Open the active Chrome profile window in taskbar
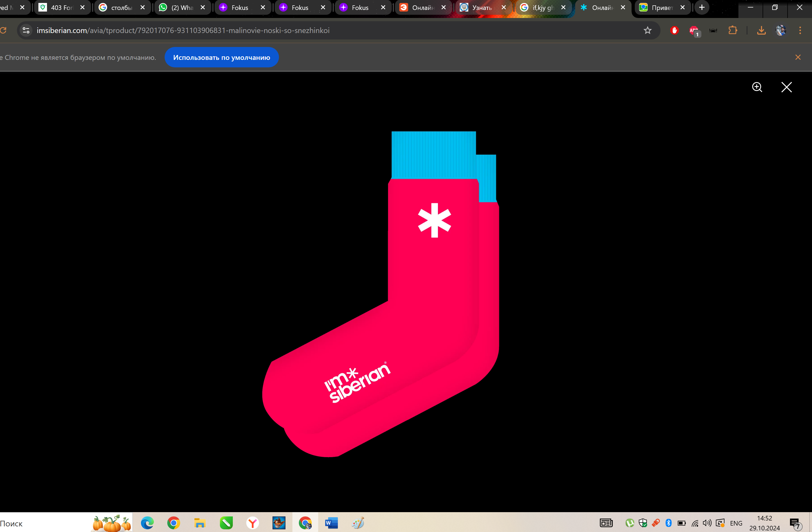This screenshot has height=532, width=812. click(305, 523)
